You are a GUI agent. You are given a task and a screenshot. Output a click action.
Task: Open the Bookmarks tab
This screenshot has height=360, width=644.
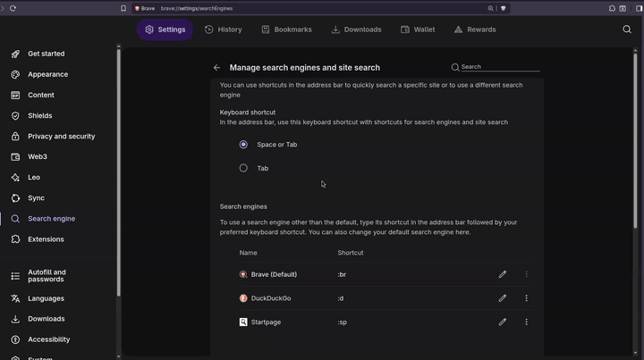tap(287, 29)
